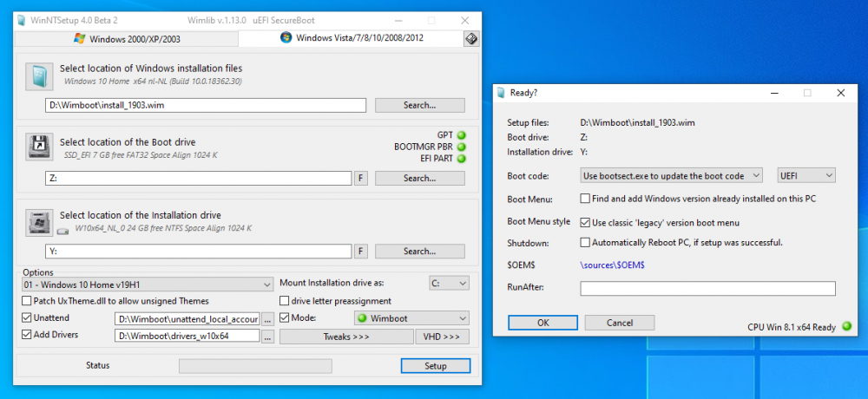The width and height of the screenshot is (868, 399).
Task: Click the small drive icon under Installation drive
Action: pos(63,231)
